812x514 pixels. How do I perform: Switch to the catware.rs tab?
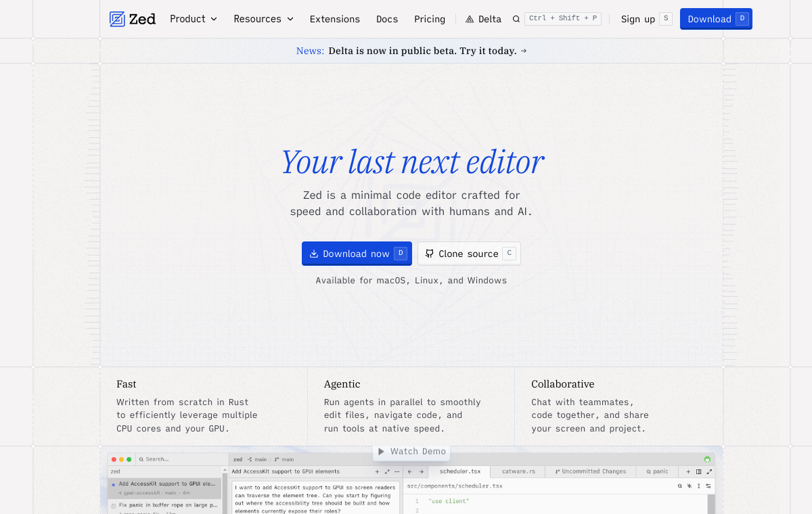(x=518, y=471)
